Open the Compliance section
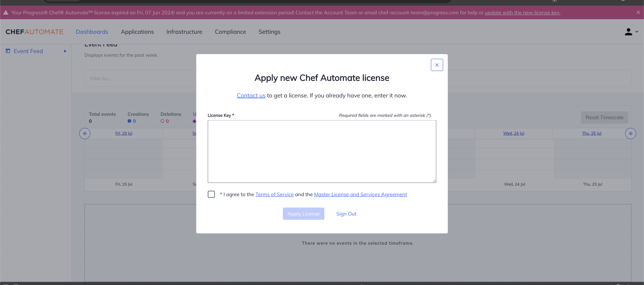 click(x=230, y=32)
